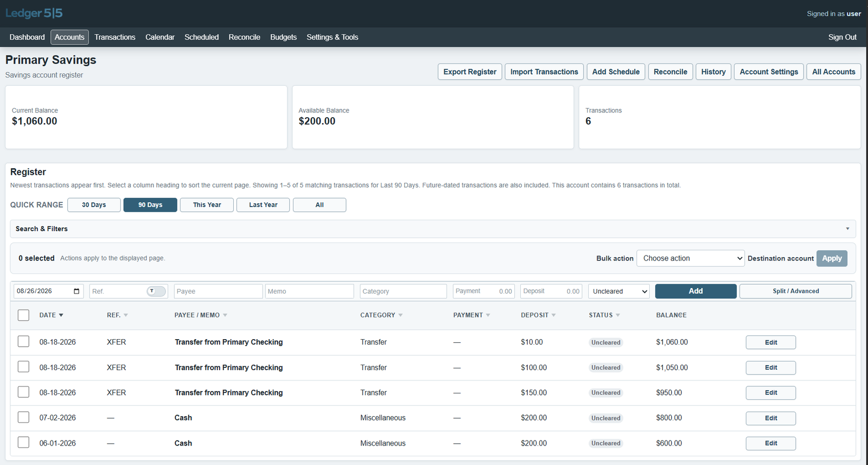Sort register by Ref. column
Viewport: 868px width, 465px height.
117,315
